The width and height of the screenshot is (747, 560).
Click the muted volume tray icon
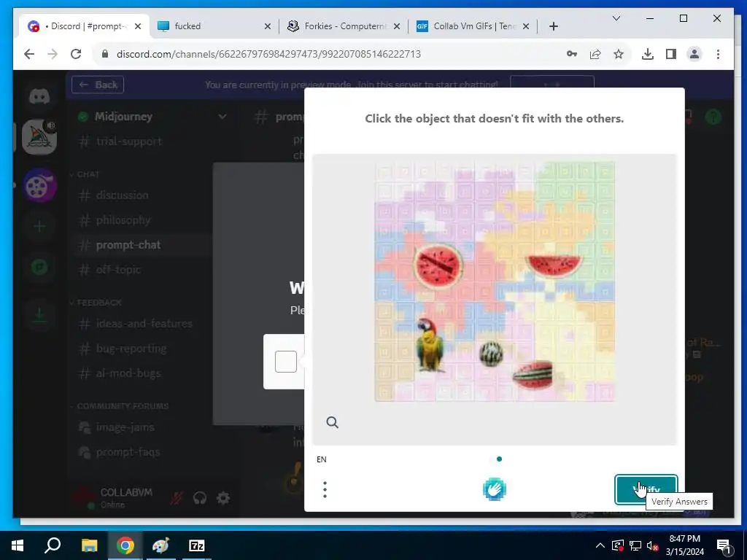pos(652,545)
